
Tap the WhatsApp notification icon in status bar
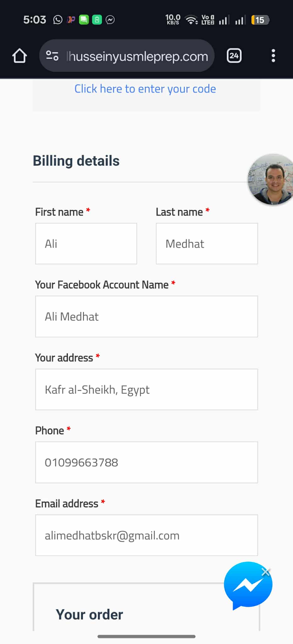[58, 20]
